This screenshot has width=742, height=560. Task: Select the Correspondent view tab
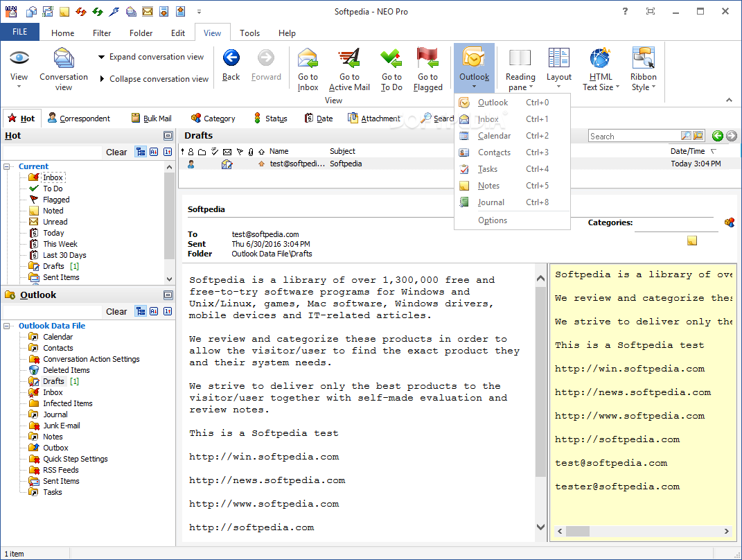tap(79, 119)
